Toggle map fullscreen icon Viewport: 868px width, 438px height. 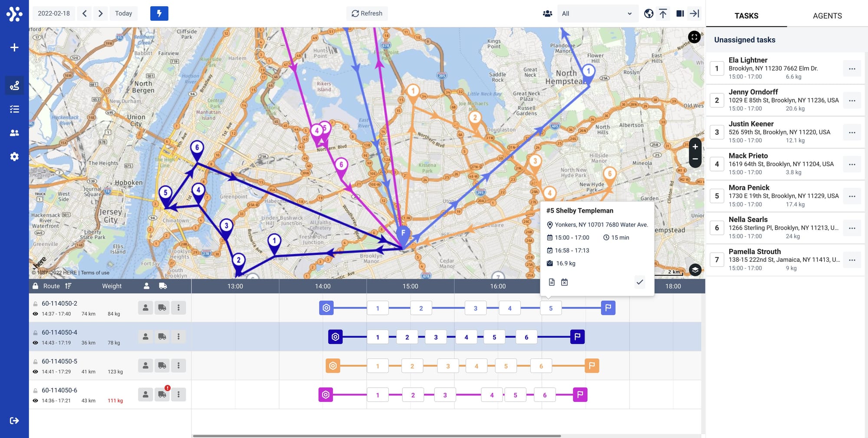point(694,37)
